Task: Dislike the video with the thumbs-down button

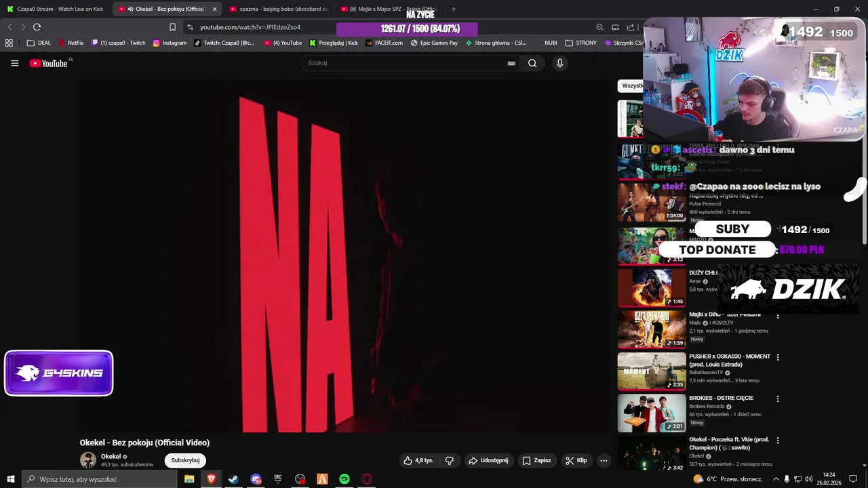Action: point(449,460)
